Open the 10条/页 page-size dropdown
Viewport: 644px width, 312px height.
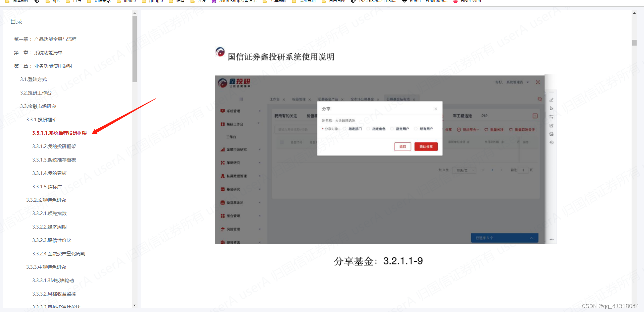464,170
